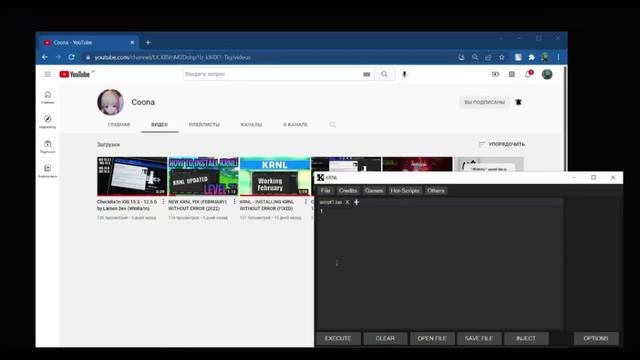Image resolution: width=640 pixels, height=360 pixels.
Task: Open the YouTube hamburger guide menu
Action: coord(48,74)
